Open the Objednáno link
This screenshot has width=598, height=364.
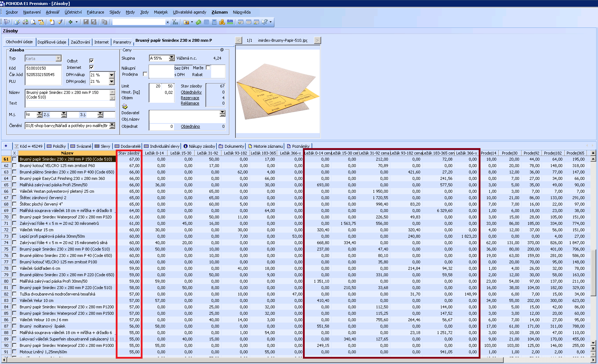click(x=190, y=126)
